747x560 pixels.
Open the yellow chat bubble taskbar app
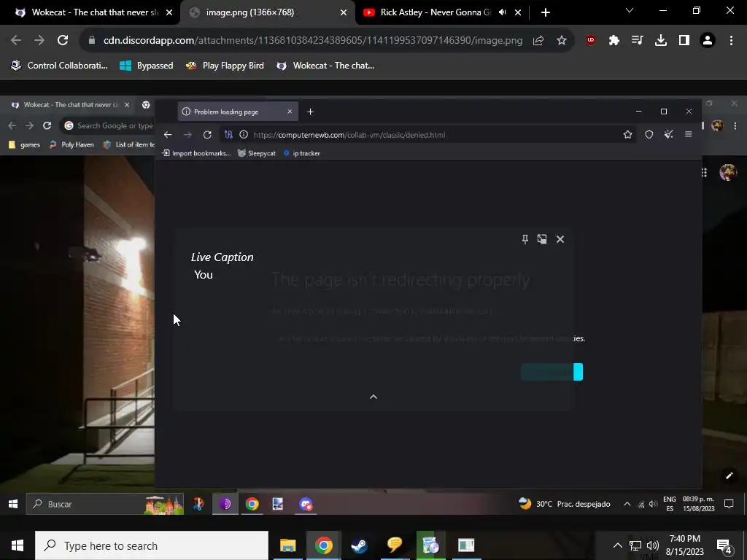pyautogui.click(x=395, y=545)
